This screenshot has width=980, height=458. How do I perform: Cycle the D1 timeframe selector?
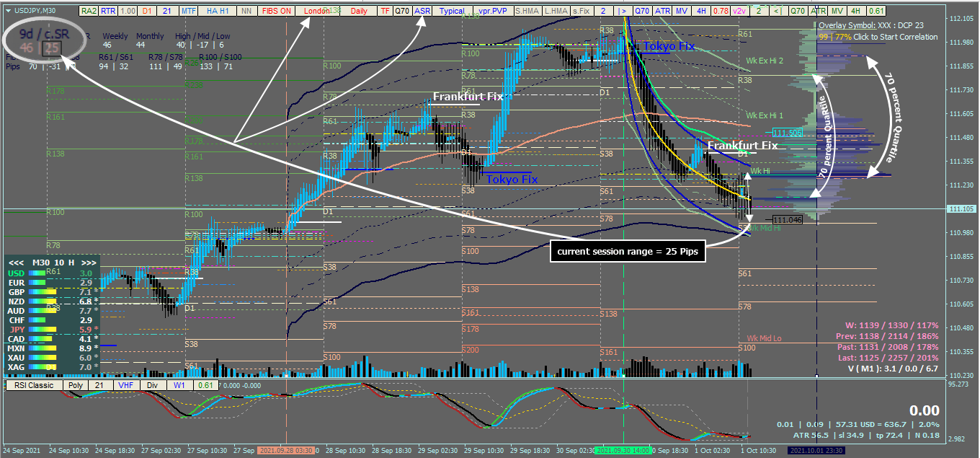(x=147, y=11)
